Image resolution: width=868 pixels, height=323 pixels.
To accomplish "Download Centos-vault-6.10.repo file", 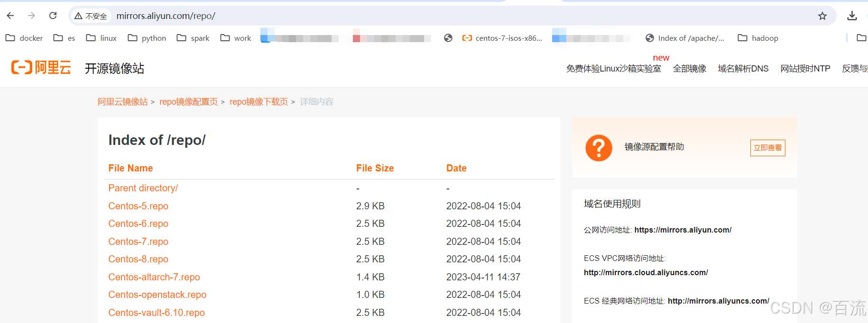I will tap(157, 313).
